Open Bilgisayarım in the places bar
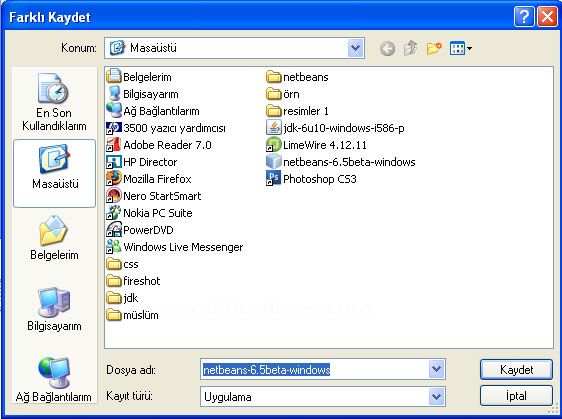 (54, 309)
